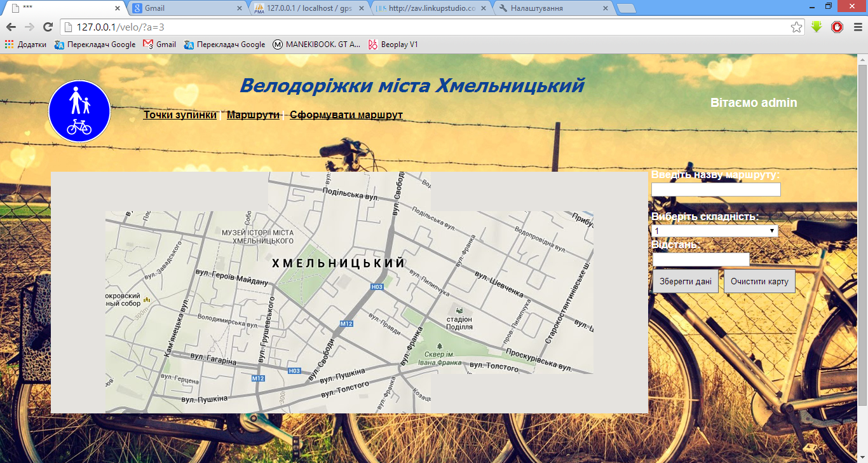This screenshot has height=463, width=868.
Task: Click the Велодоріжки міста Хмельницький title
Action: [x=412, y=85]
